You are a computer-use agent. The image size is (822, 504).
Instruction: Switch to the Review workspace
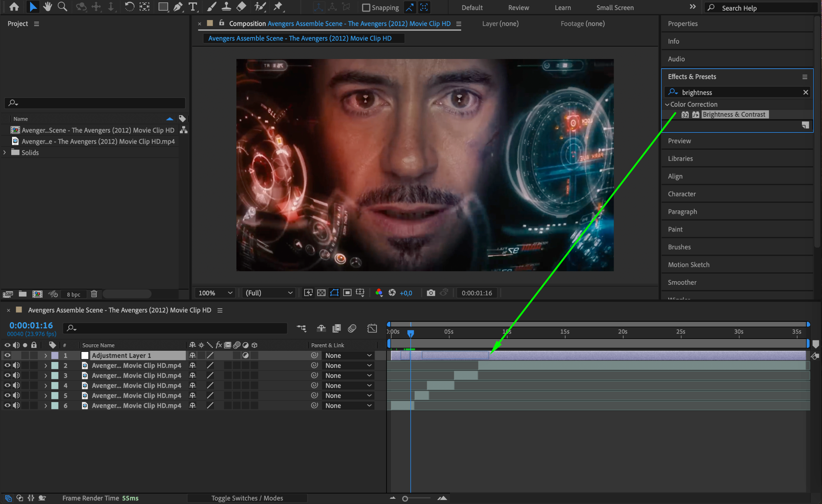click(518, 8)
